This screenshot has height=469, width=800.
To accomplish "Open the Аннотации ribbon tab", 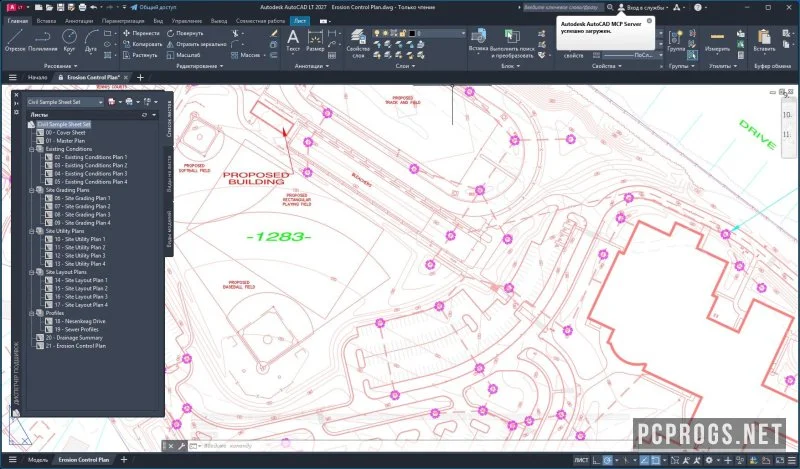I will click(x=79, y=21).
